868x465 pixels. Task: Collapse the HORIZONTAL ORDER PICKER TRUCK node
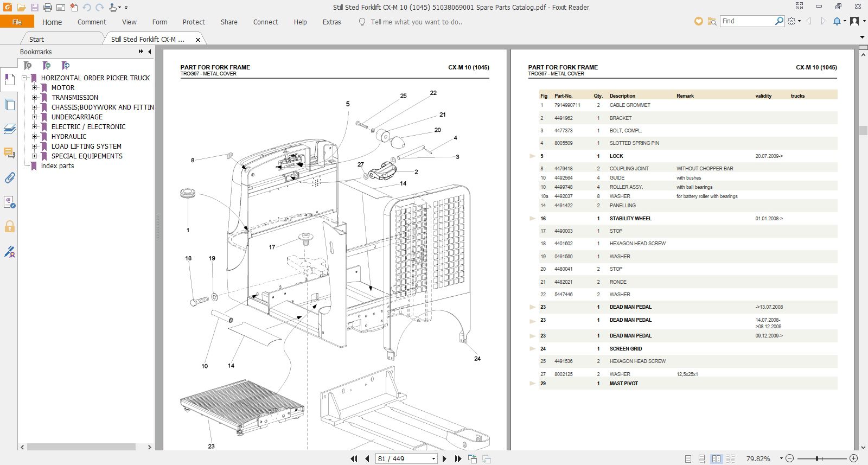(x=24, y=78)
